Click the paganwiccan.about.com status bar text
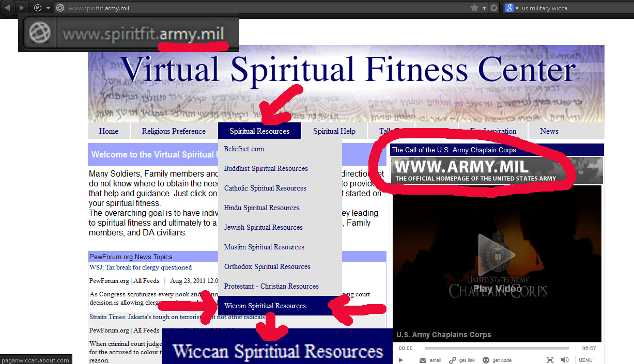 tap(36, 360)
